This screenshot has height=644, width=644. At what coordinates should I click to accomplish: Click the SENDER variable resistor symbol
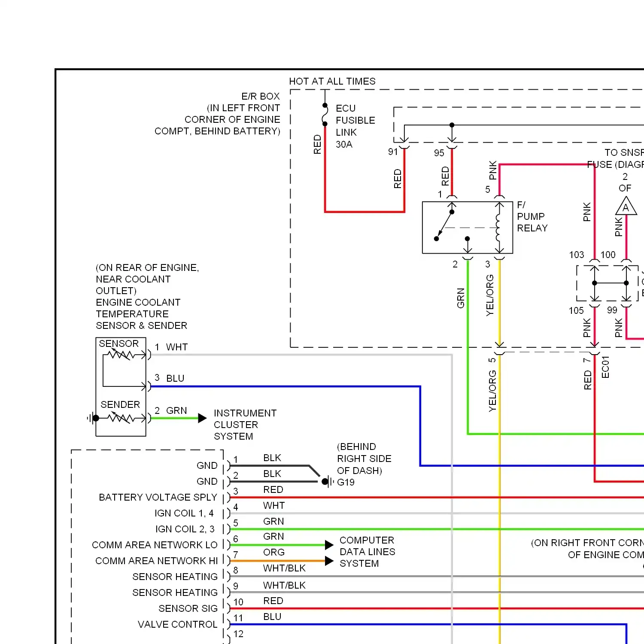click(121, 417)
